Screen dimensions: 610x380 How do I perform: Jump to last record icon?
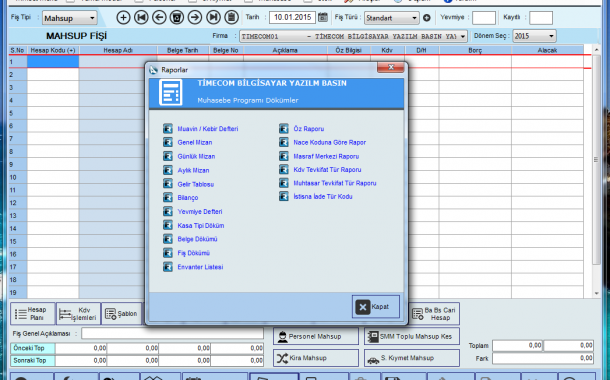[x=213, y=18]
